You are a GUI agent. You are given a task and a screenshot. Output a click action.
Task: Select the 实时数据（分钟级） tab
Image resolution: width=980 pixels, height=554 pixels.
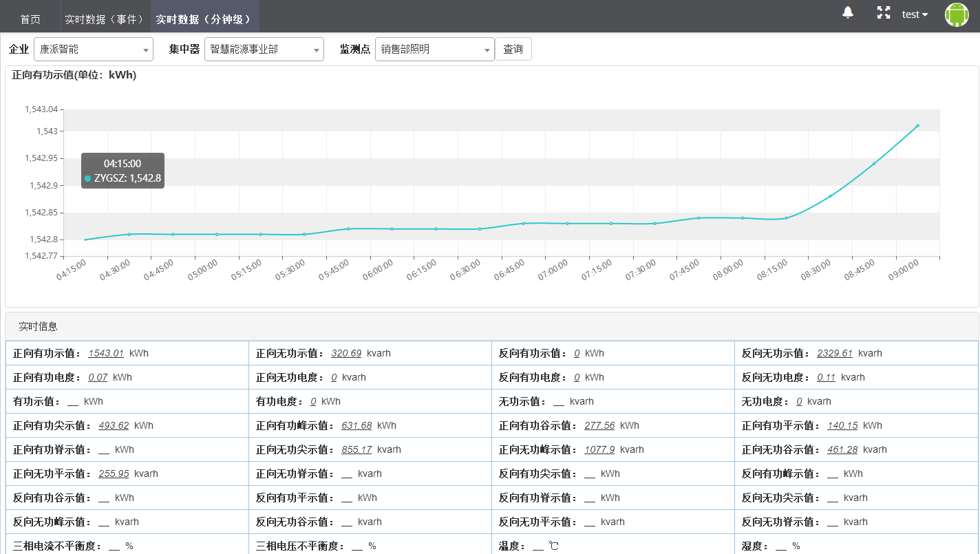(x=204, y=19)
